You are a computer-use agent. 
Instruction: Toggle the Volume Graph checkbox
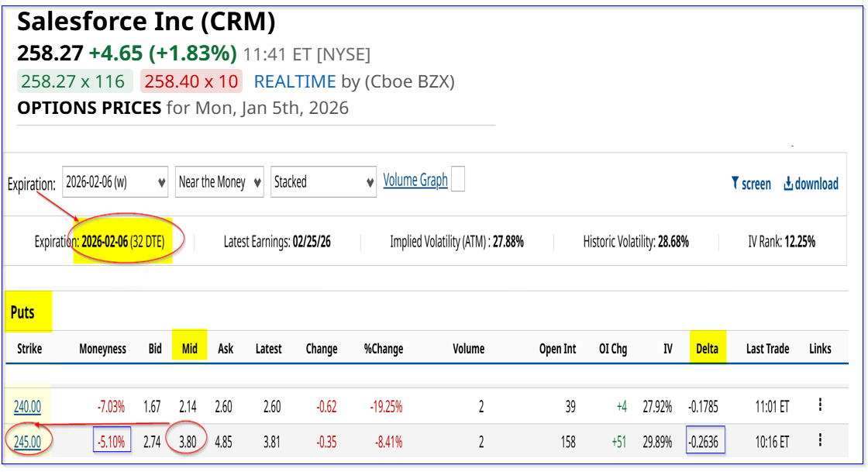(x=458, y=180)
